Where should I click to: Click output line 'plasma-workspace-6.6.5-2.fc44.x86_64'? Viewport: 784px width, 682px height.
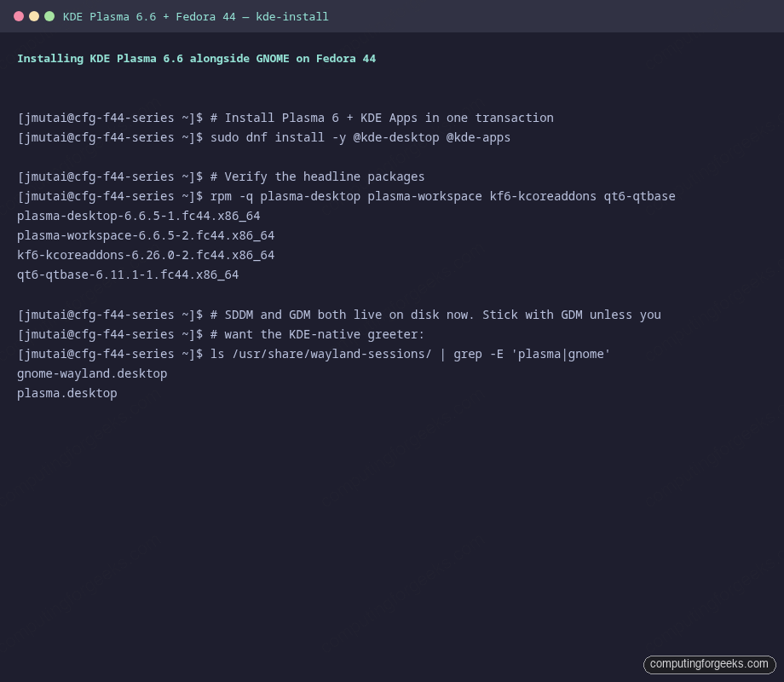point(146,235)
